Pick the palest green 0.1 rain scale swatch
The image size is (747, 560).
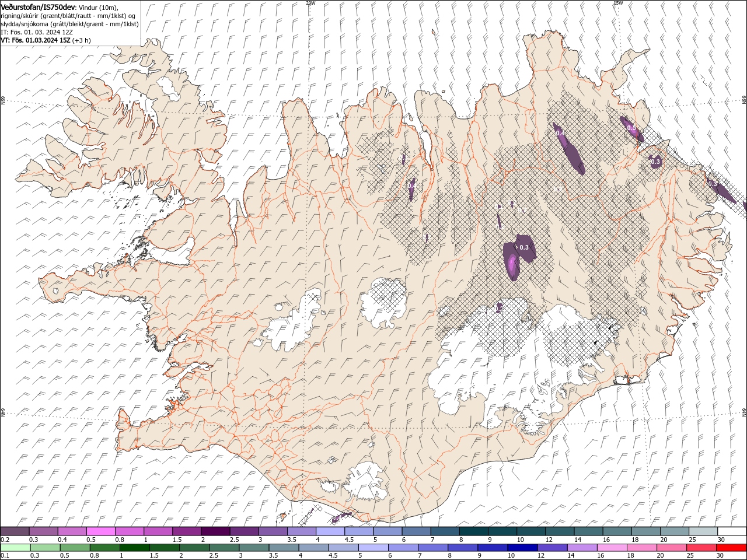(15, 547)
